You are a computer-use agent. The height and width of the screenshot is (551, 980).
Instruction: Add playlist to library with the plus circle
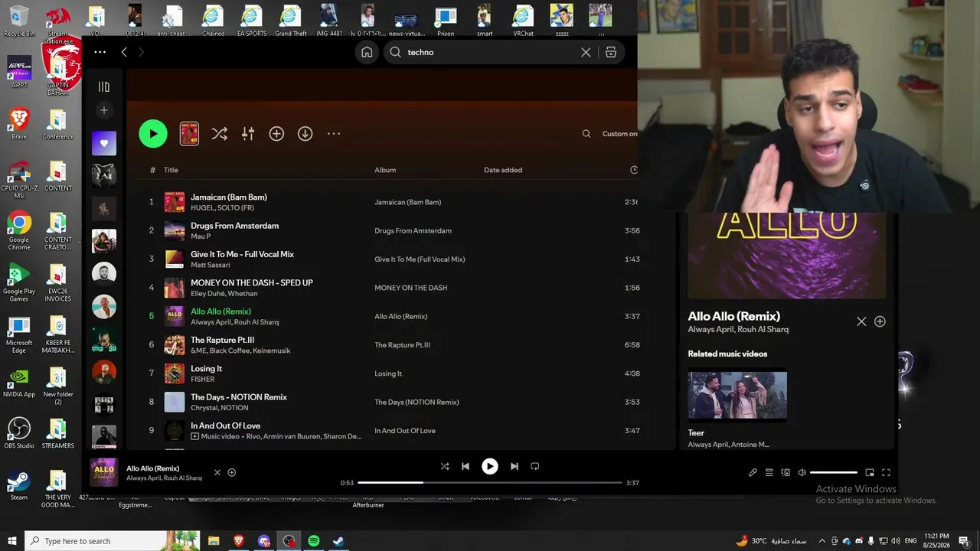pos(276,134)
